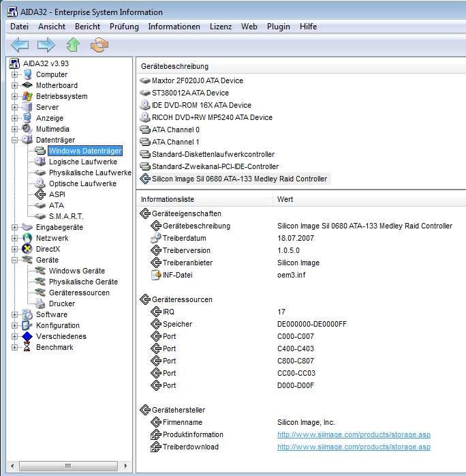The height and width of the screenshot is (476, 466).
Task: Expand the Motherboard tree node
Action: 14,85
